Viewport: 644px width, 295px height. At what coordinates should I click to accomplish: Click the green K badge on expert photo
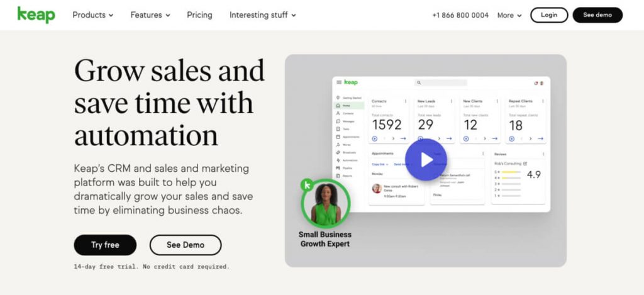pos(308,185)
